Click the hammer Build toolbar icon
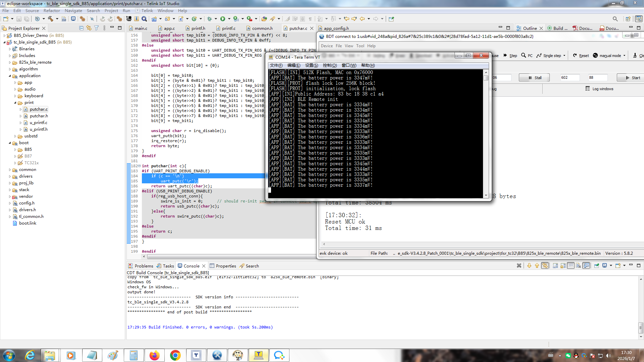This screenshot has width=644, height=362. [x=51, y=19]
